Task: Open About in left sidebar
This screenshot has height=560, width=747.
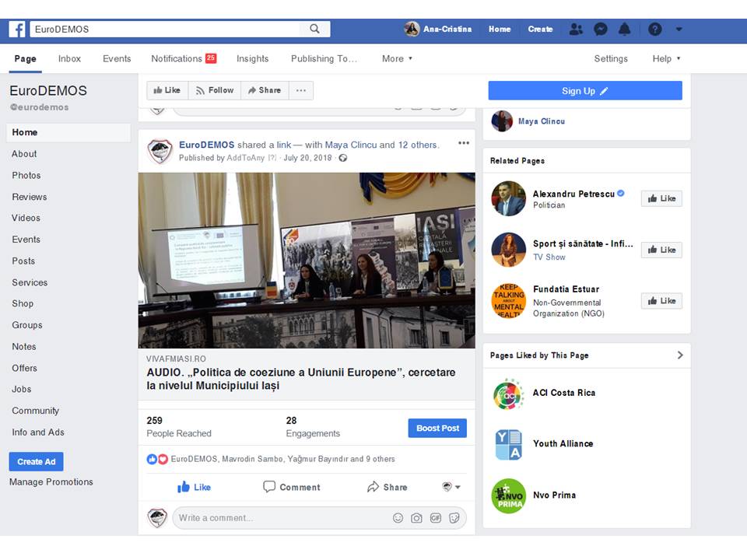Action: click(x=24, y=154)
